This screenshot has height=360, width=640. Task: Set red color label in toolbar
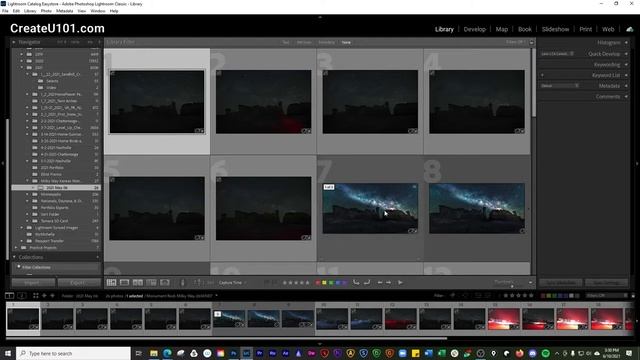318,282
